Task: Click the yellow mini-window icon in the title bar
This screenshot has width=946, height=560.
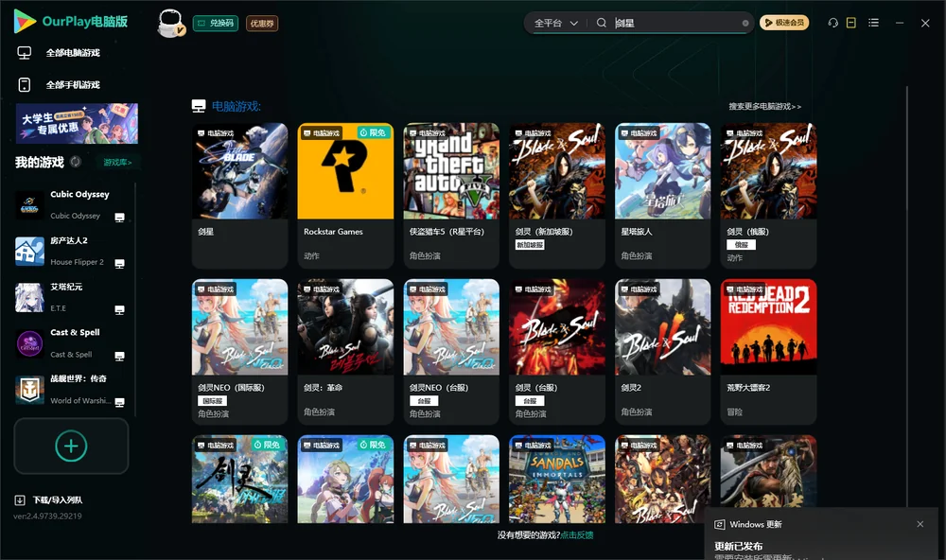Action: coord(850,23)
